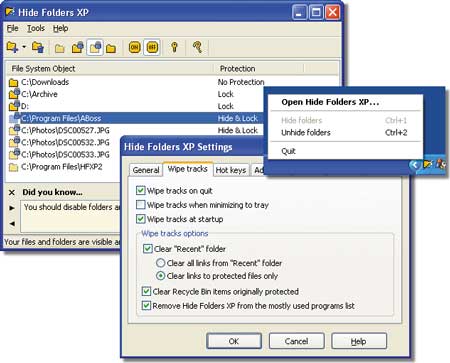
Task: Select the C:\Photos\DSC00533.JPG row
Action: (64, 154)
